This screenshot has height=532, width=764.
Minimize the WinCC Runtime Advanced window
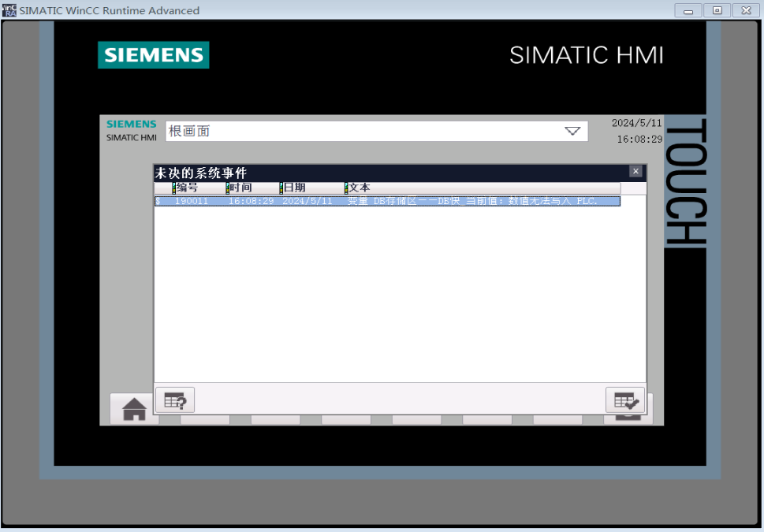click(x=688, y=10)
